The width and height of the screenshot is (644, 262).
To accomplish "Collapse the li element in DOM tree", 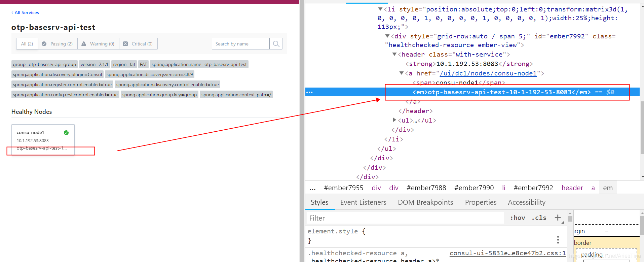I will [380, 9].
